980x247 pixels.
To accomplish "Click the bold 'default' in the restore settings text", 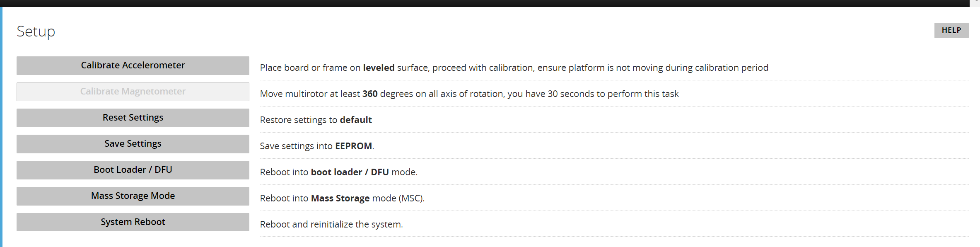I will (x=356, y=120).
